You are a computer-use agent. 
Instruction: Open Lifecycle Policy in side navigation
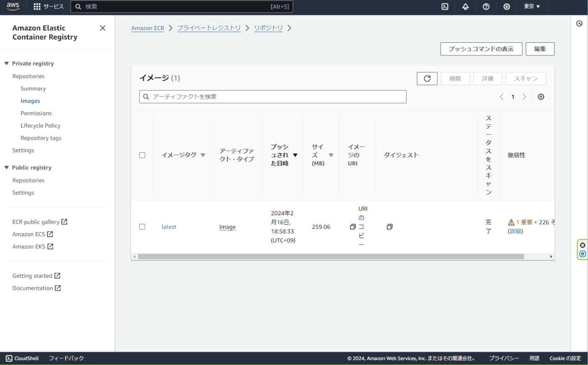coord(40,126)
